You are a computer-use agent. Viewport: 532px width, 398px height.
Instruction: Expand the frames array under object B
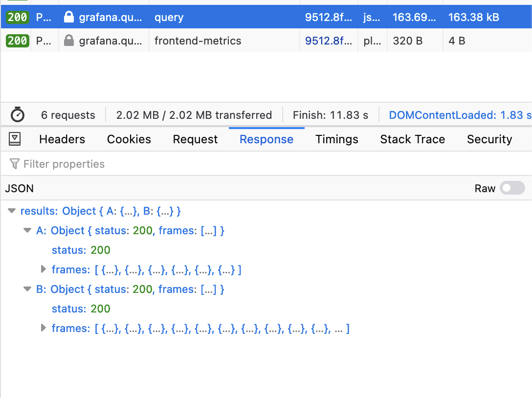click(44, 329)
